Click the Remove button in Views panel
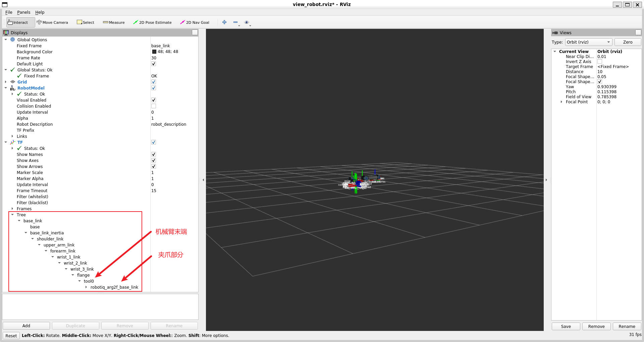This screenshot has height=342, width=644. [596, 327]
